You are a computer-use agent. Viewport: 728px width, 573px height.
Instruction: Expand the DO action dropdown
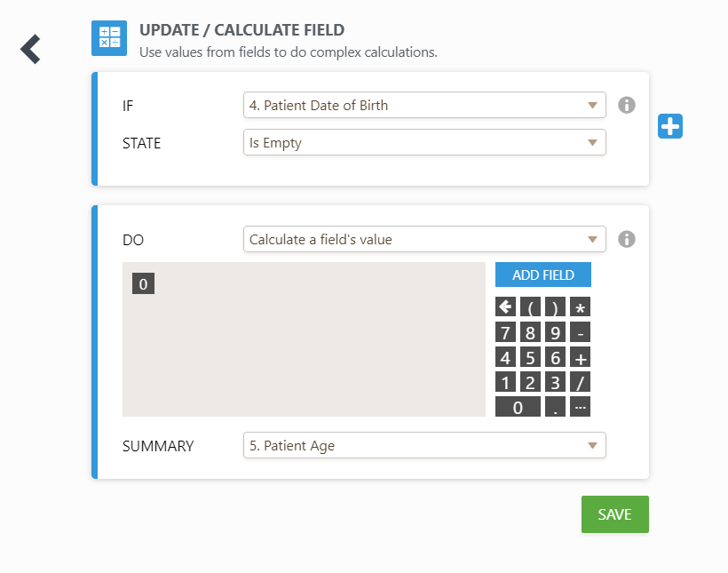point(424,239)
